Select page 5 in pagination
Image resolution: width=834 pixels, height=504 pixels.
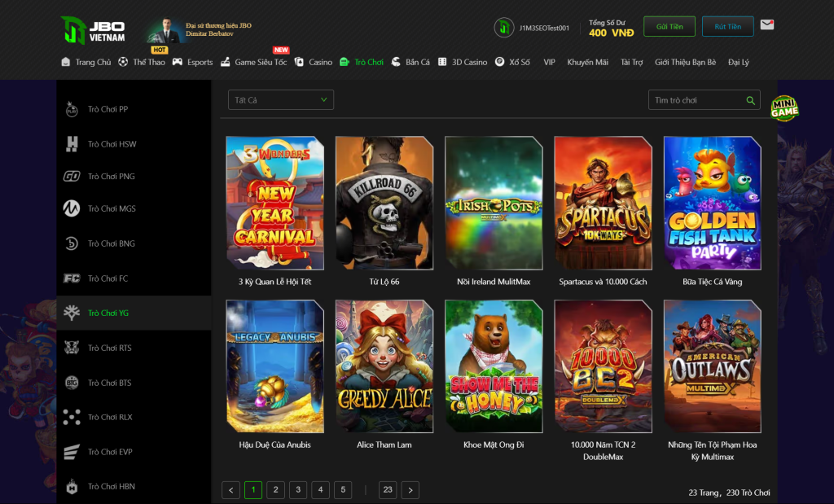click(x=343, y=489)
